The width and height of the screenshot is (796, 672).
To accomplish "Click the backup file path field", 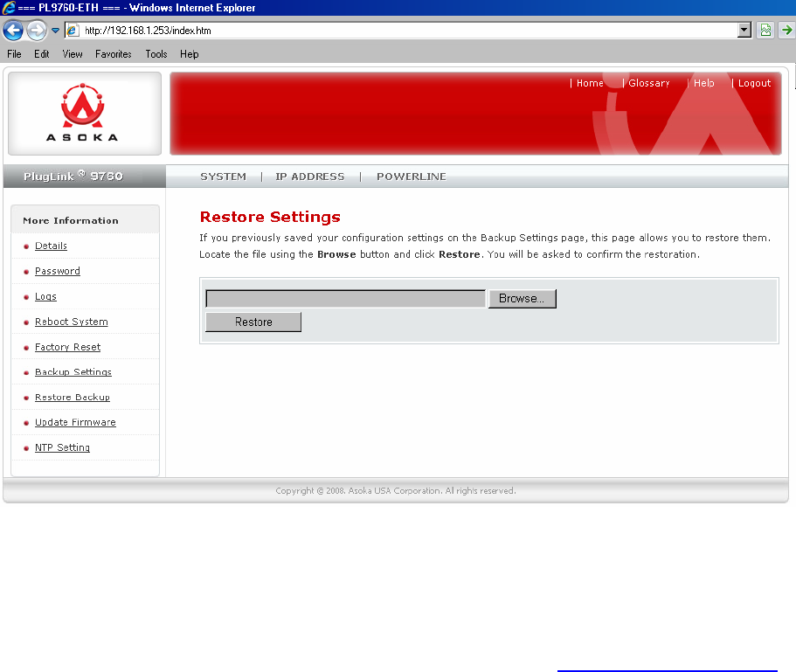I will coord(346,299).
